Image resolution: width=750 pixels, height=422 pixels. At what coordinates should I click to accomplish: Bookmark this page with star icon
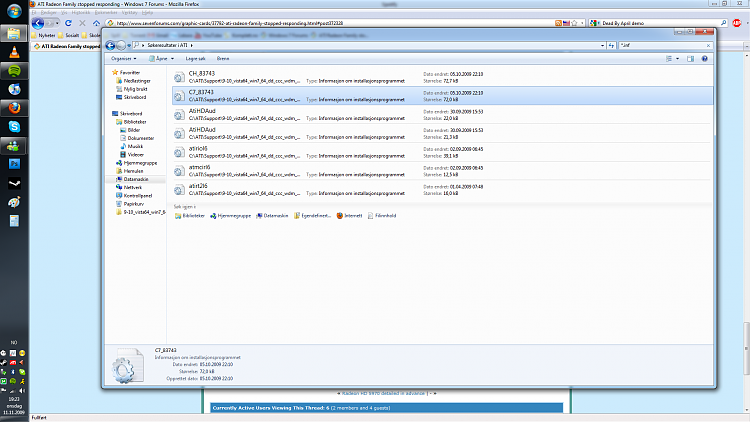(574, 23)
